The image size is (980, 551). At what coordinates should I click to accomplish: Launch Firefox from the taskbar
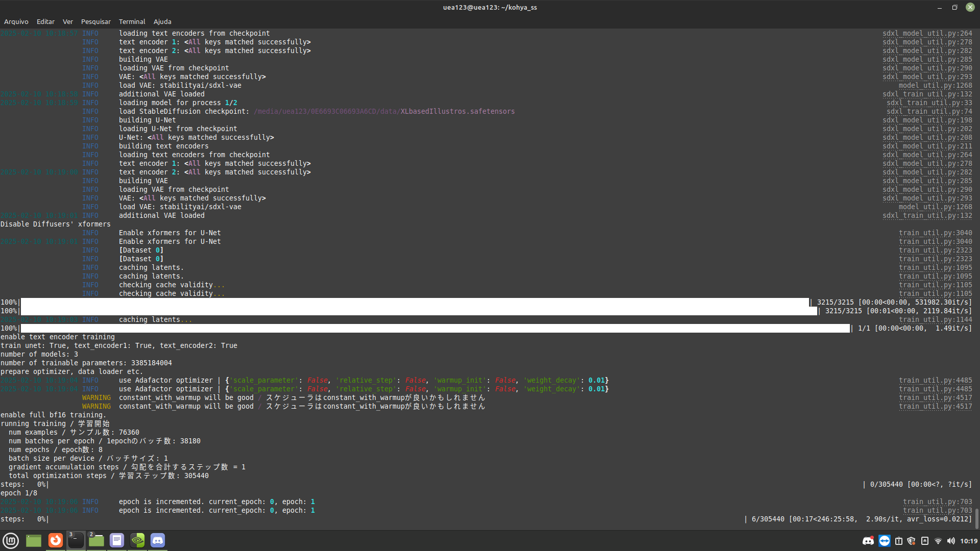pos(56,540)
